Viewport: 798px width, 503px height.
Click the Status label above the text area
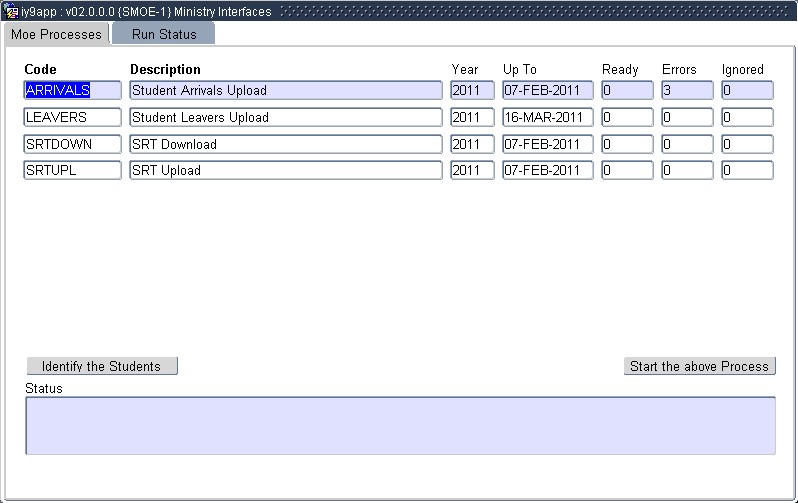pyautogui.click(x=44, y=388)
